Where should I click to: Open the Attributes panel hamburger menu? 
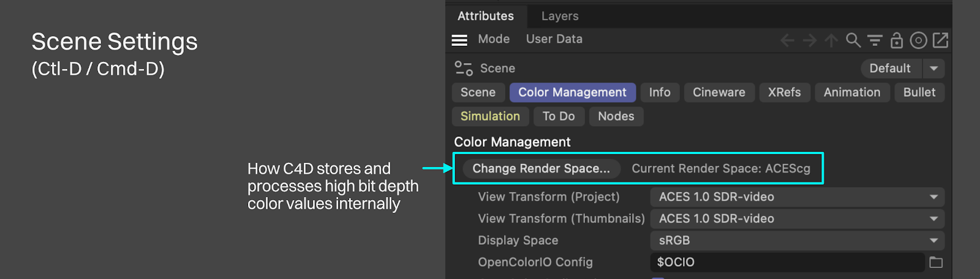pos(459,40)
